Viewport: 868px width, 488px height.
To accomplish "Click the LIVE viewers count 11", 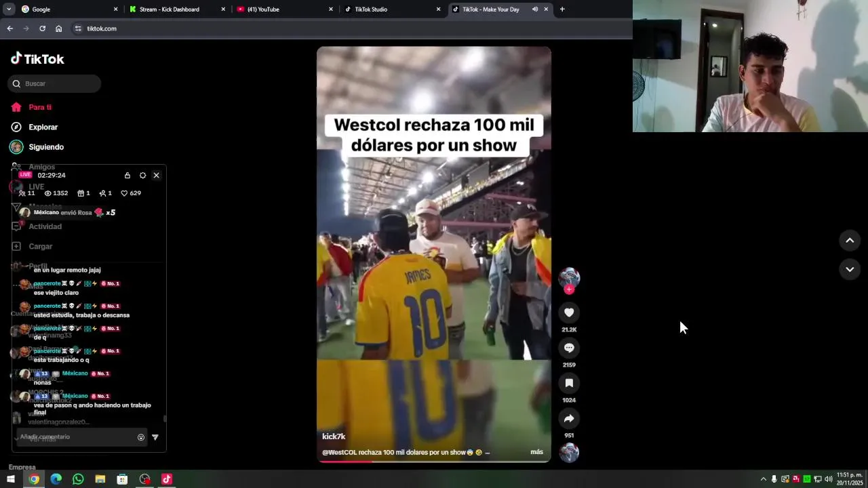I will [x=27, y=193].
